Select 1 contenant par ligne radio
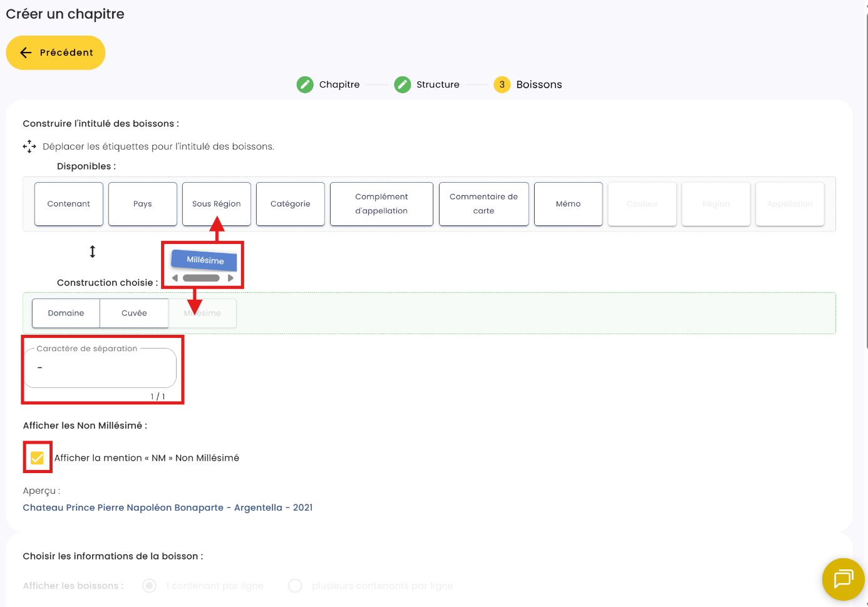The width and height of the screenshot is (868, 607). tap(149, 586)
